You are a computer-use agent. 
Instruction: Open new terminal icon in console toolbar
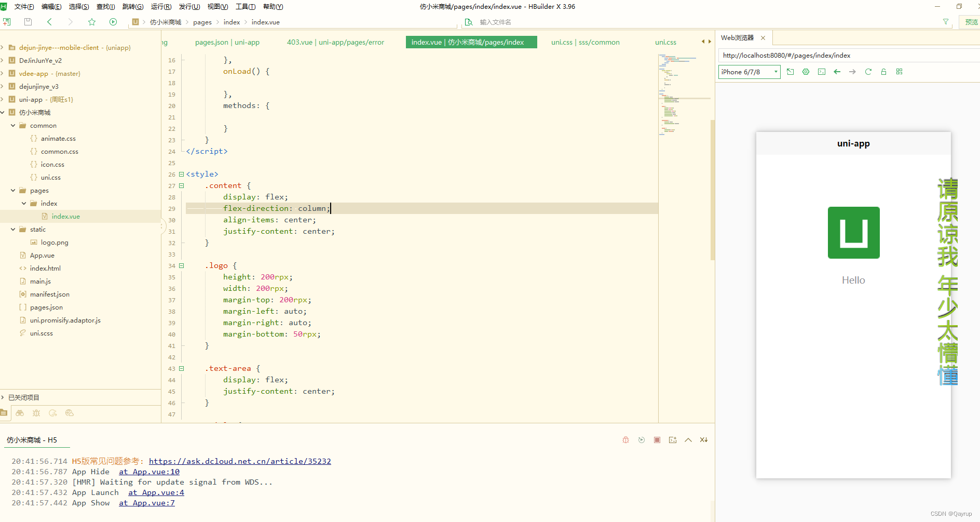pos(673,440)
